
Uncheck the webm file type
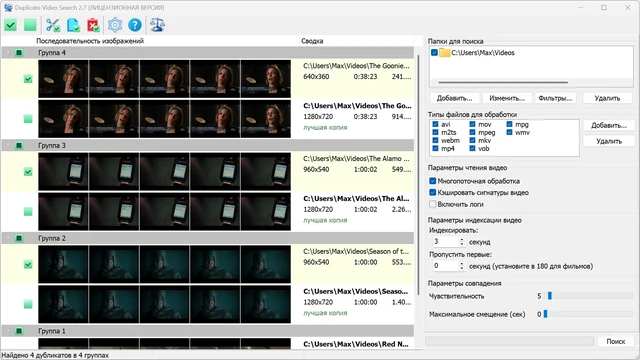pos(435,140)
